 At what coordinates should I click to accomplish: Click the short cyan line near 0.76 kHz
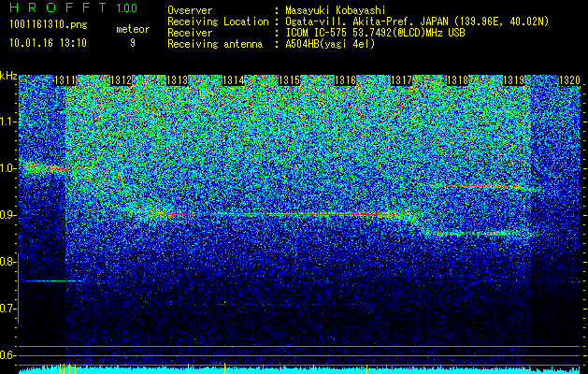click(52, 280)
